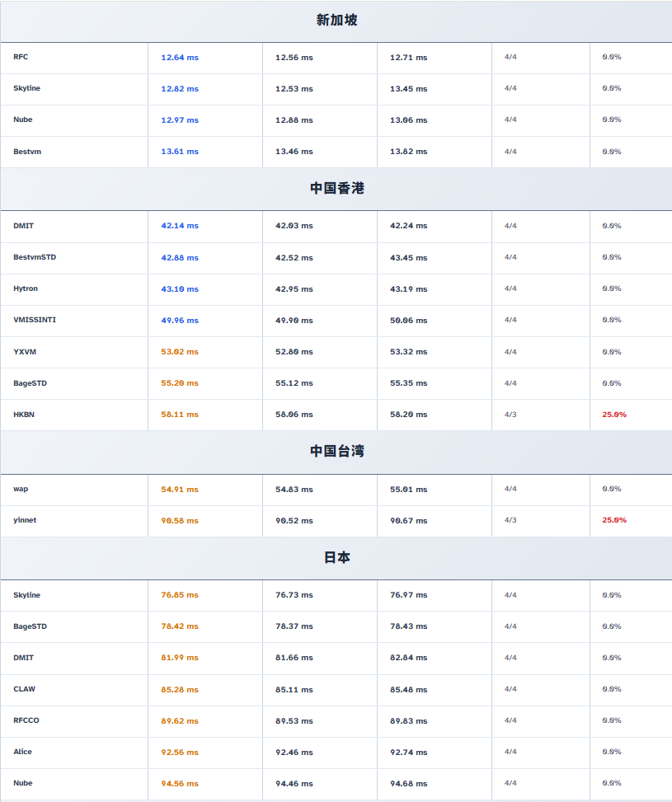
Task: Select the RFCCO row label
Action: tap(26, 720)
